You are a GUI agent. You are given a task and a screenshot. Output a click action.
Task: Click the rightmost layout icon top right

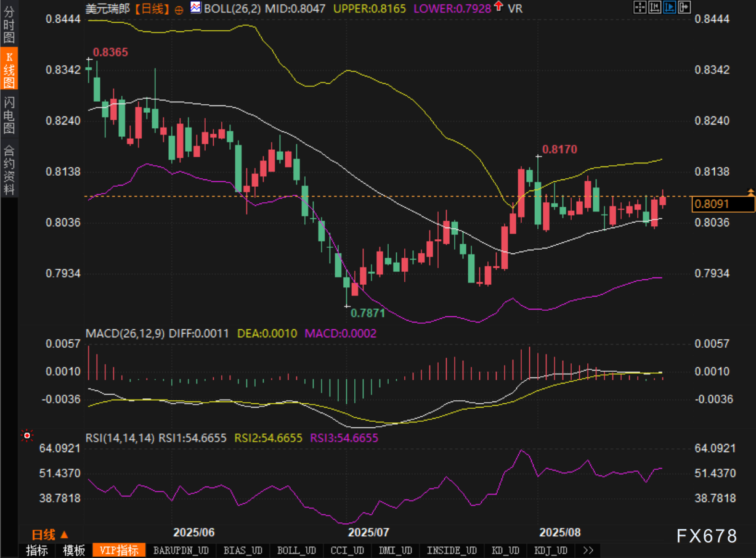[684, 7]
